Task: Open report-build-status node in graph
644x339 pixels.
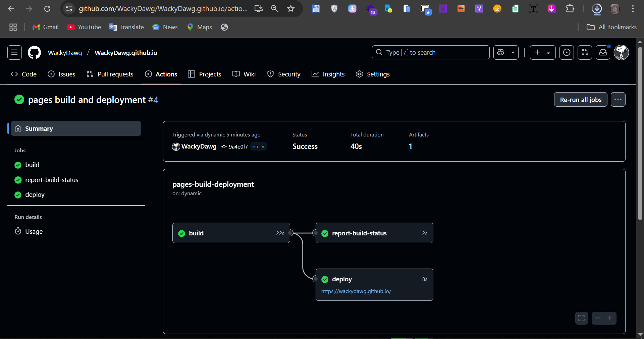Action: coord(374,233)
